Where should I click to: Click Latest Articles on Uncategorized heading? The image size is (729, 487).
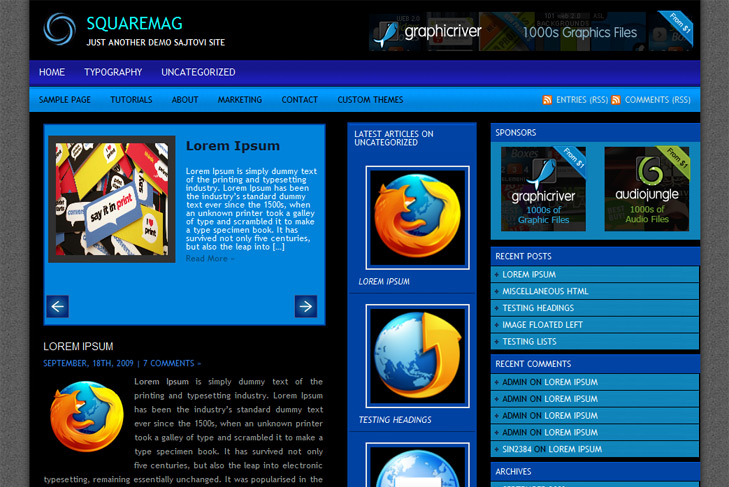pyautogui.click(x=394, y=138)
